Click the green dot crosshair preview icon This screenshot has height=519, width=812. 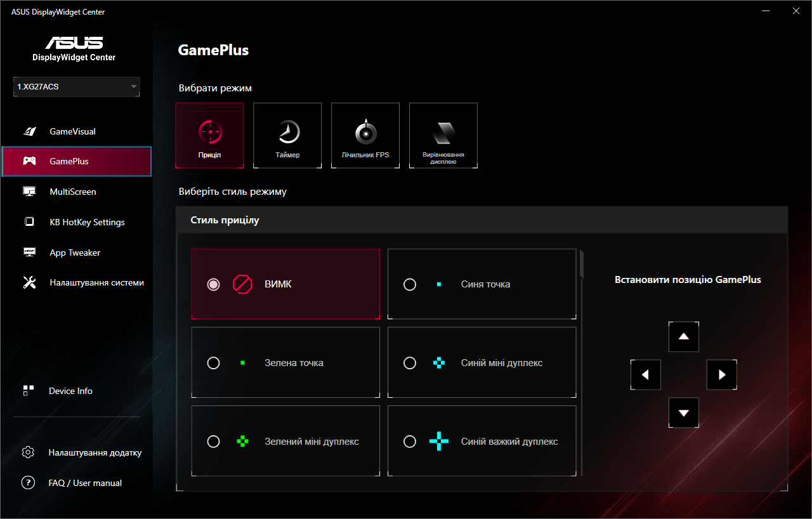pos(242,363)
